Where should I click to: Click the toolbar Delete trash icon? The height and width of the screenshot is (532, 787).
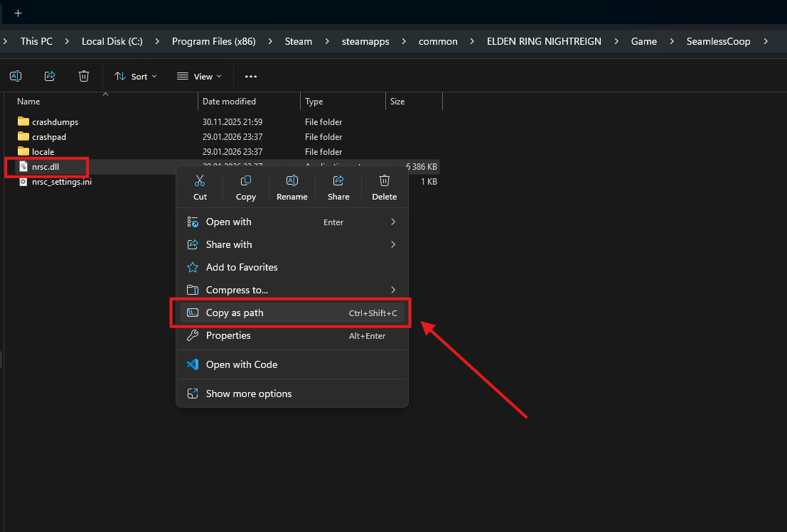pos(84,76)
